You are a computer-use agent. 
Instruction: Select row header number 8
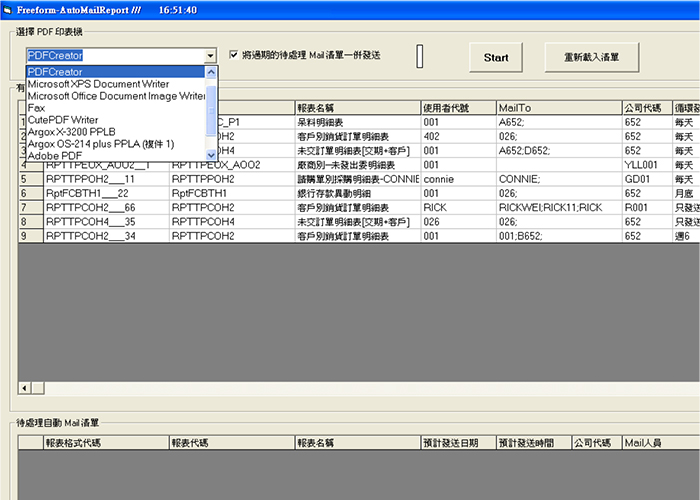(31, 222)
